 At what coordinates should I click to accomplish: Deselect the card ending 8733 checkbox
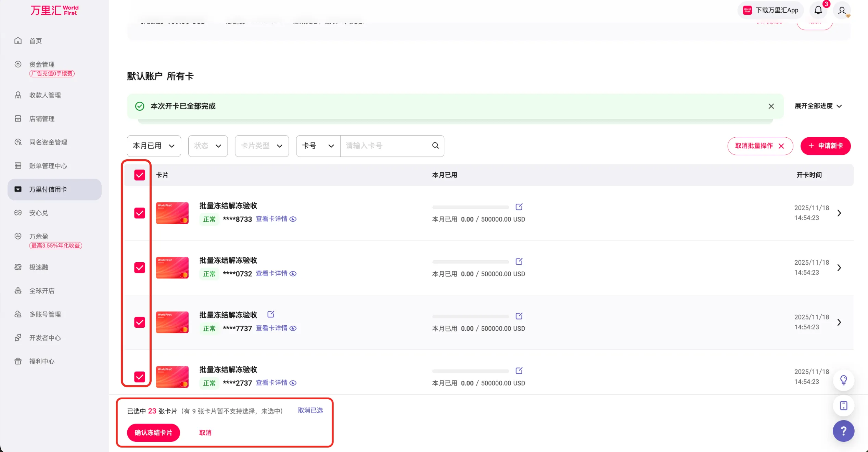[140, 213]
